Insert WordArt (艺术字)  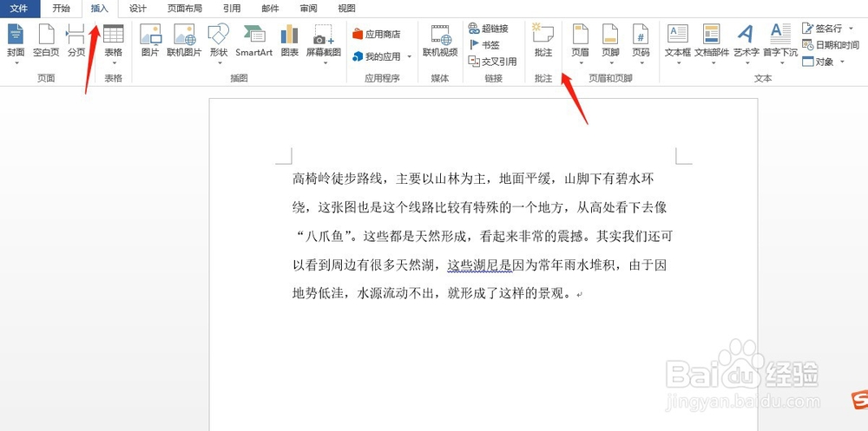[x=746, y=41]
